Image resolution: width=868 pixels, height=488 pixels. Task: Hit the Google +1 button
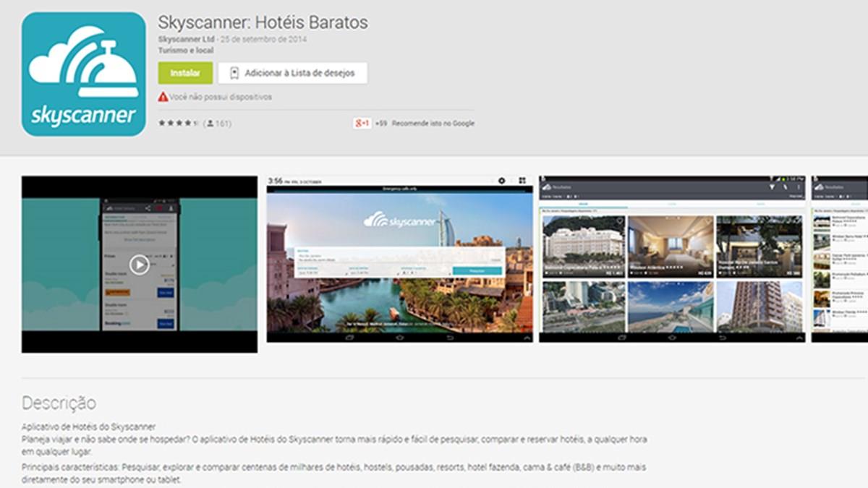[362, 123]
